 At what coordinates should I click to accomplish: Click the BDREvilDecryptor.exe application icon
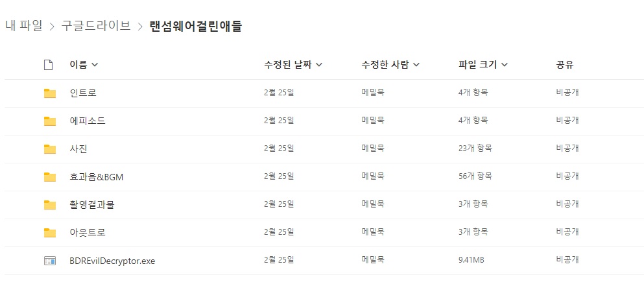[x=50, y=261]
